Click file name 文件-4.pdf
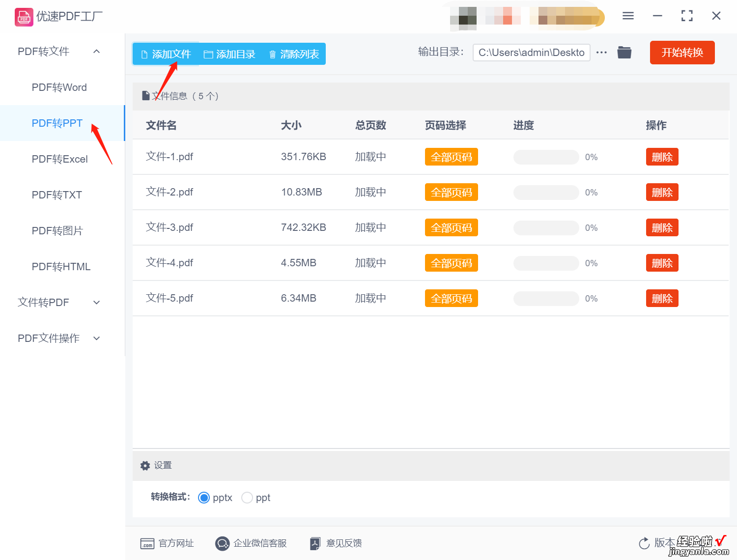 tap(170, 263)
